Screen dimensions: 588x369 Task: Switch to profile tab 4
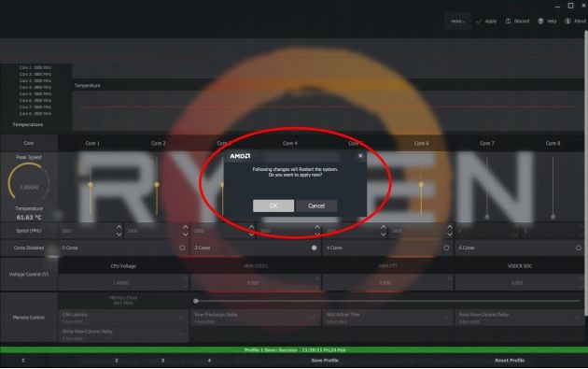(x=209, y=361)
